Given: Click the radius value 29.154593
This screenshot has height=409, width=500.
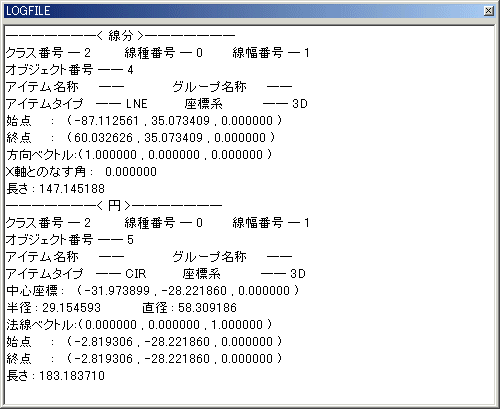Looking at the screenshot, I should point(71,308).
